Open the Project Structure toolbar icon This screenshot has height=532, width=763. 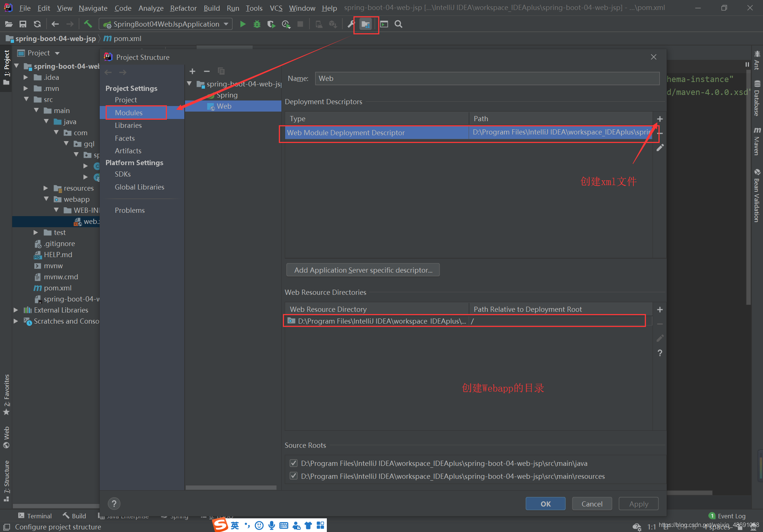[366, 24]
